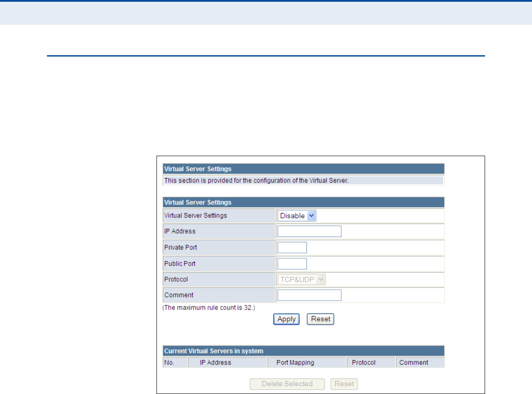Click '(The maximum rule count is 32.)' note
This screenshot has width=532, height=394.
coord(209,308)
